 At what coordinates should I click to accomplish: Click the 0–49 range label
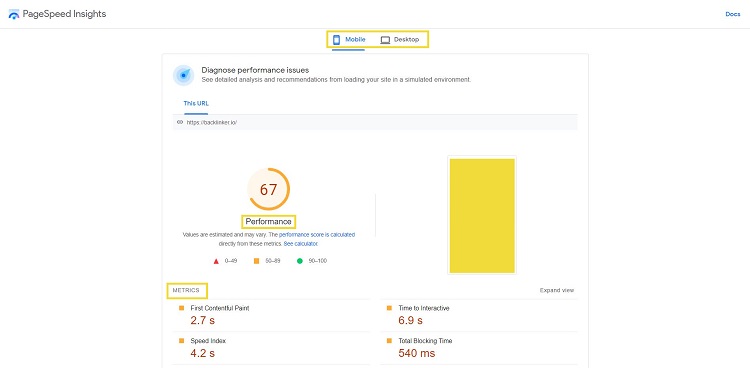tap(231, 261)
